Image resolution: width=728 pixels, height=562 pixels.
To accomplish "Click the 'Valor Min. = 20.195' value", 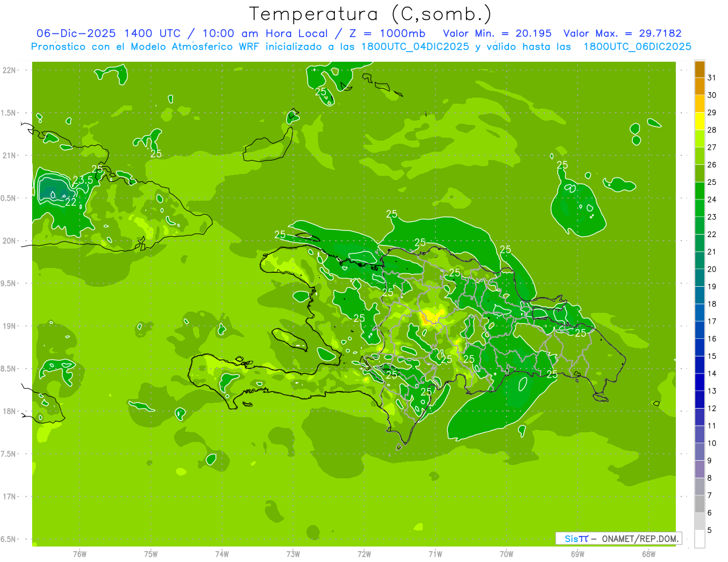I will coord(497,33).
